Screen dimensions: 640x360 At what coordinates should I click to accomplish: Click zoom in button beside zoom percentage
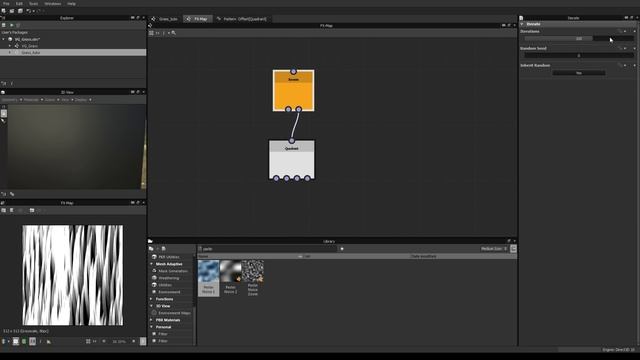(x=133, y=341)
